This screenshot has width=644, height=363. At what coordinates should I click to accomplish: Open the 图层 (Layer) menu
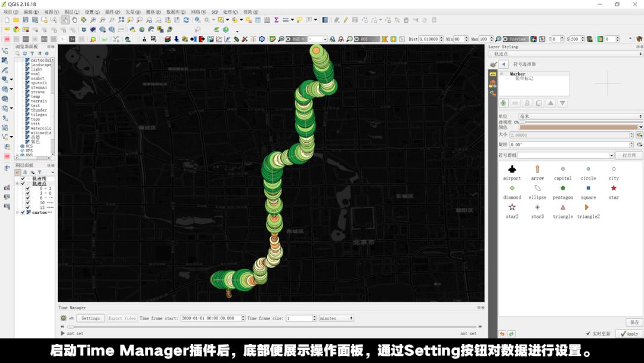tap(72, 12)
